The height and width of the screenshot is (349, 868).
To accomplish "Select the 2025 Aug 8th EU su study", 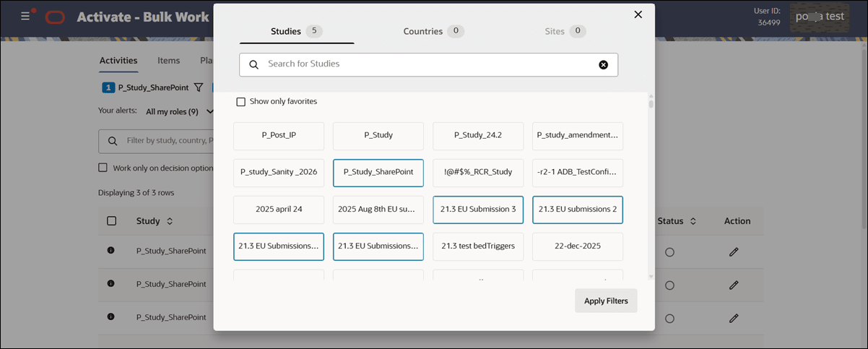I will coord(378,210).
